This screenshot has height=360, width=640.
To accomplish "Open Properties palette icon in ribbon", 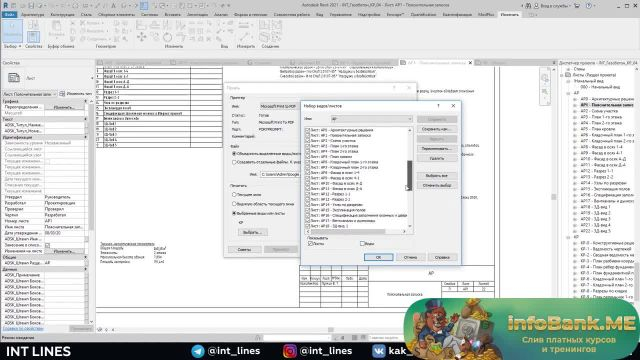I will coord(33,38).
